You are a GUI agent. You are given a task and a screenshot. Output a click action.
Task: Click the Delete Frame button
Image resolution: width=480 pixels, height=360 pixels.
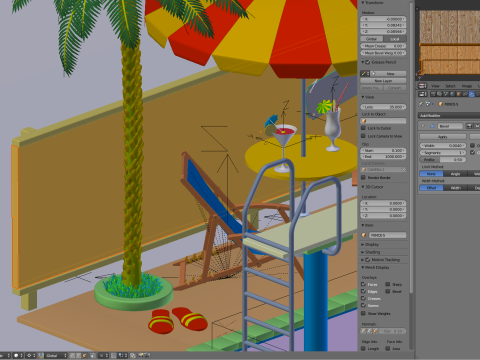(371, 88)
